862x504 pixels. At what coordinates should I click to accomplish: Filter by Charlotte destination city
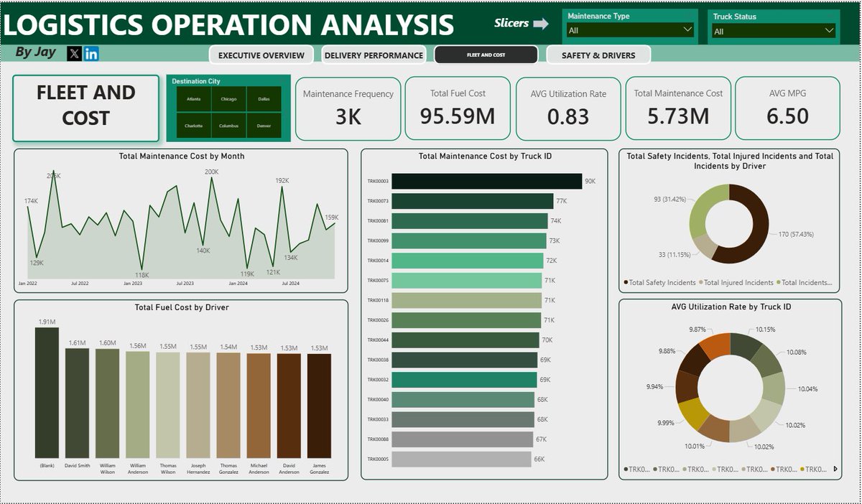coord(193,126)
